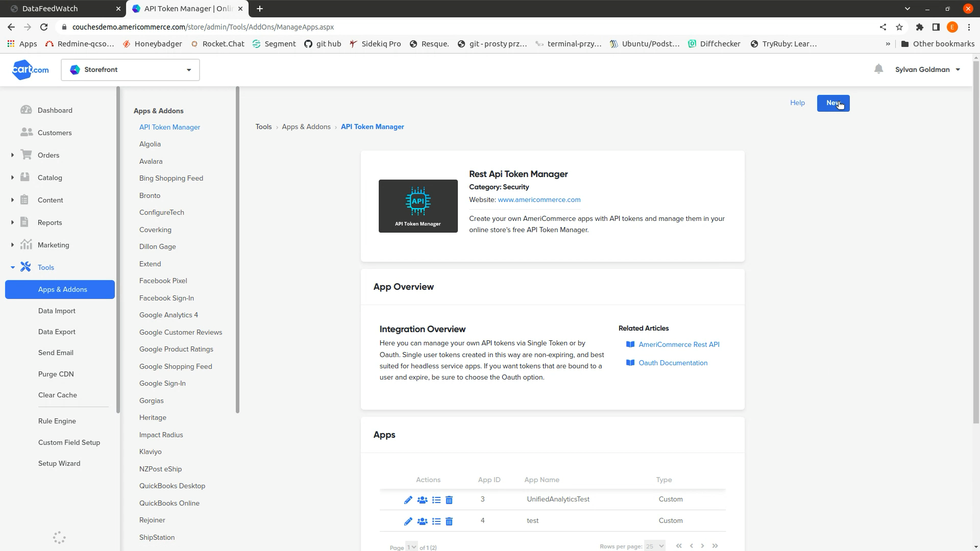
Task: Delete the 'test' app via trash icon
Action: 449,521
